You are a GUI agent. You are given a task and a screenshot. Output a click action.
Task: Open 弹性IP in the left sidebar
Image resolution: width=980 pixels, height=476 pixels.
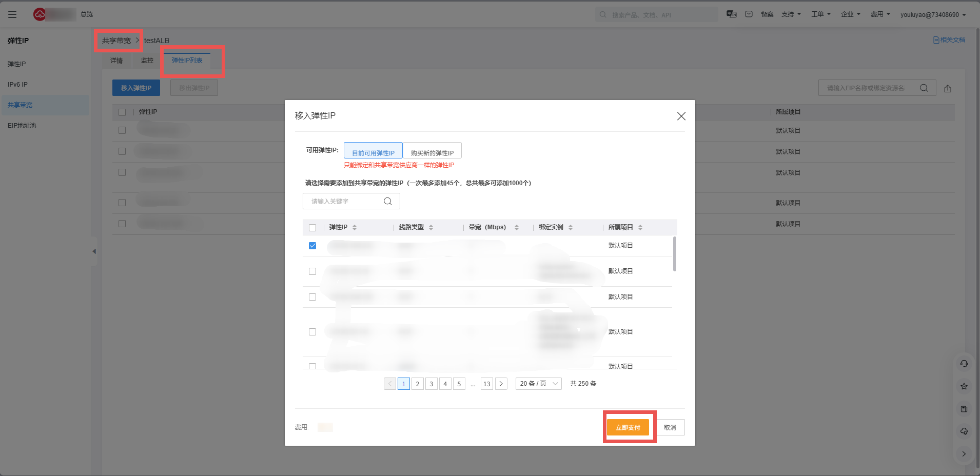[17, 64]
